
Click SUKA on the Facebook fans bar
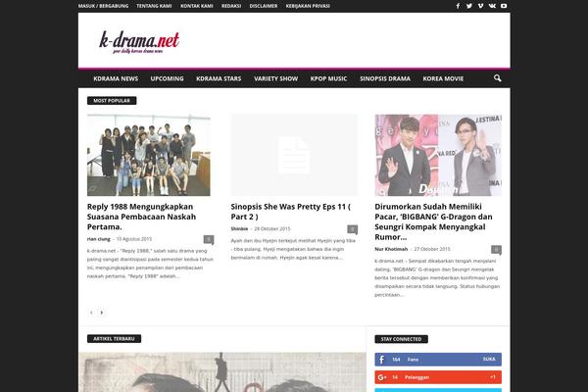click(x=489, y=359)
